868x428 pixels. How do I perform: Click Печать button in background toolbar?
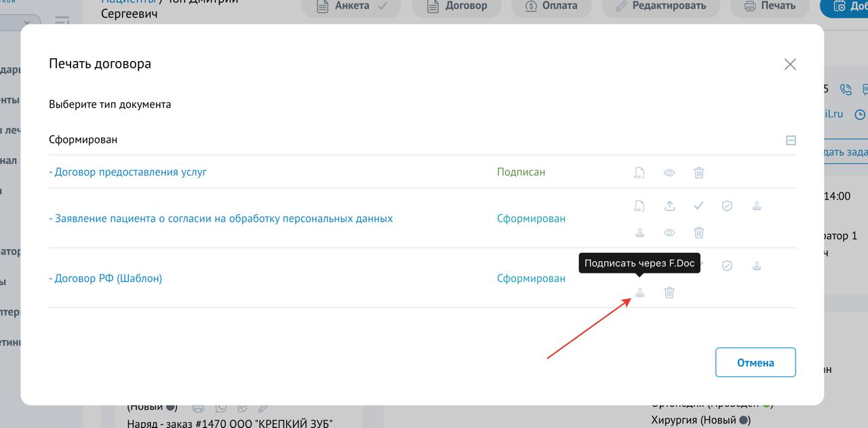(770, 6)
